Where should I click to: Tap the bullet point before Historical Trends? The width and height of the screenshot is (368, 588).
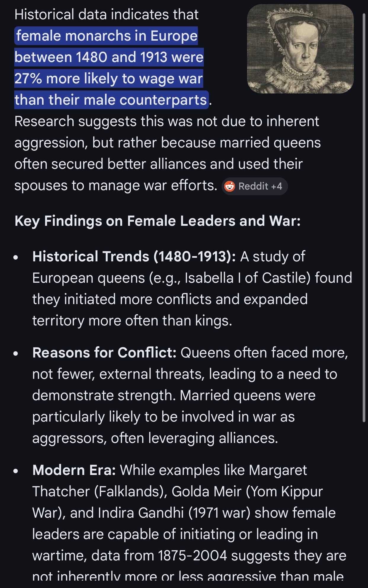pos(16,257)
